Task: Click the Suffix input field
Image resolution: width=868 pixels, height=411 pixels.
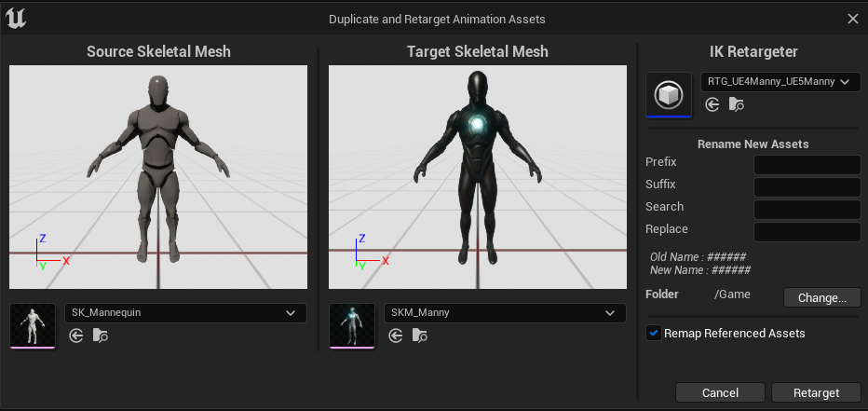Action: point(807,187)
